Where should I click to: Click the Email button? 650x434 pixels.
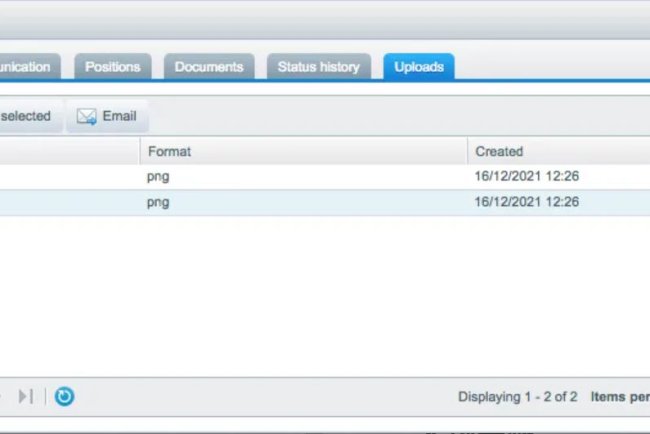[107, 116]
